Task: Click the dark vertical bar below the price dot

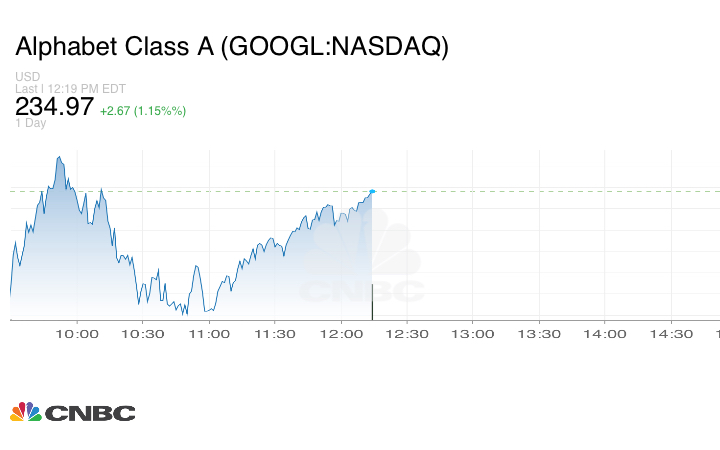Action: [x=372, y=301]
